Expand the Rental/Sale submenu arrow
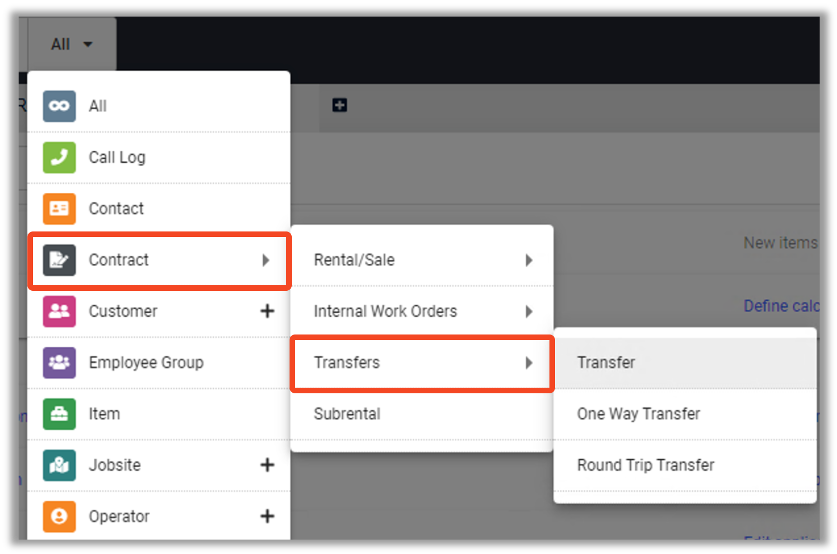 click(529, 260)
